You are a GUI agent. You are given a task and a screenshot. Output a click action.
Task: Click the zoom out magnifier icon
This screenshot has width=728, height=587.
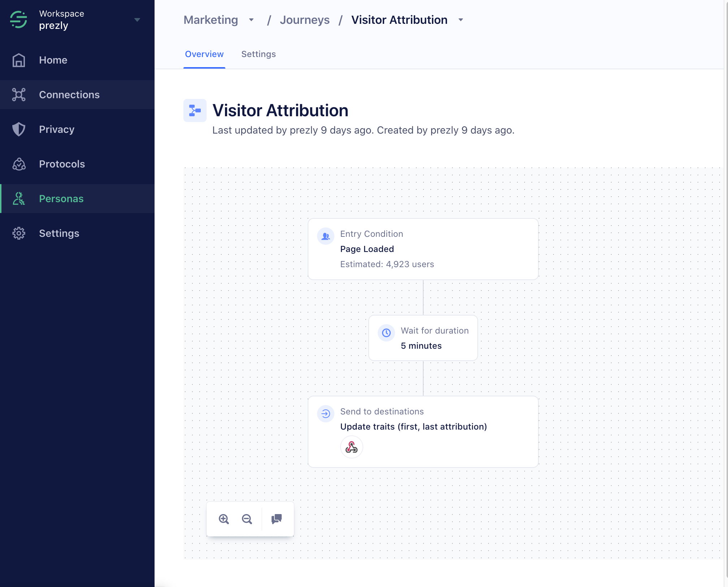[x=247, y=519]
